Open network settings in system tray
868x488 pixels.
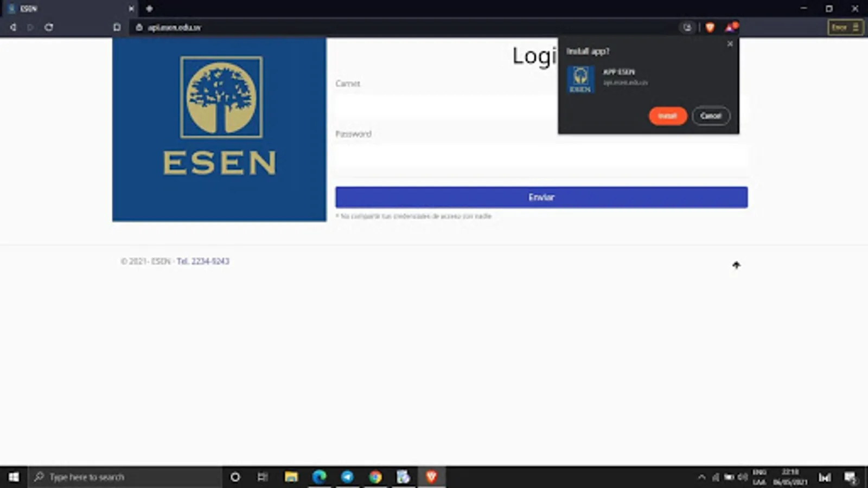[716, 477]
